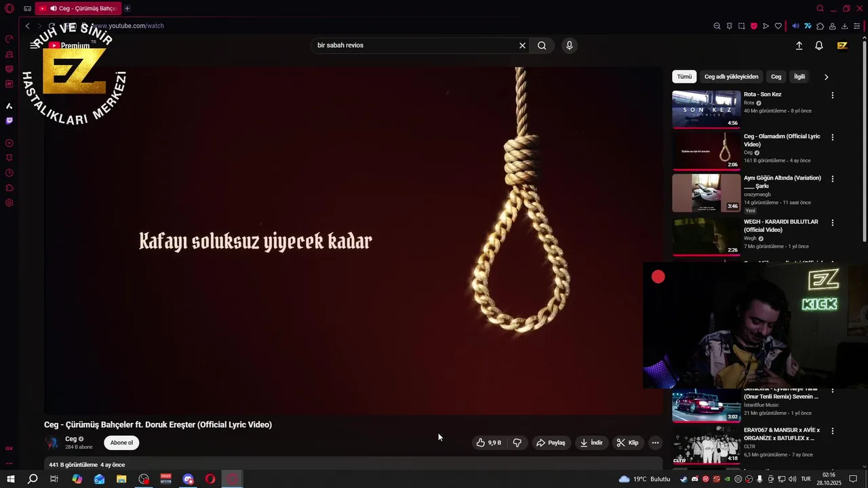Open Rota - Son Kez video thumbnail
The image size is (868, 488).
tap(706, 109)
